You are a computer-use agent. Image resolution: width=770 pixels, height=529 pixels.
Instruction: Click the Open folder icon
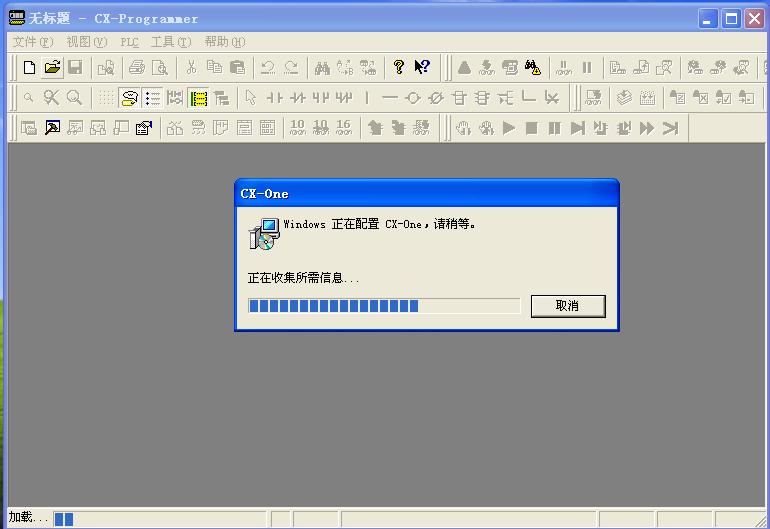52,68
